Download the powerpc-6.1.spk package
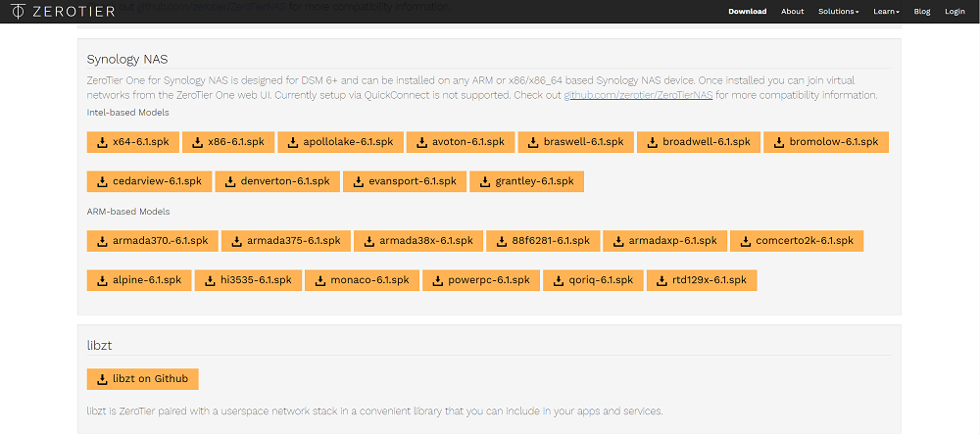This screenshot has width=980, height=435. click(x=480, y=280)
